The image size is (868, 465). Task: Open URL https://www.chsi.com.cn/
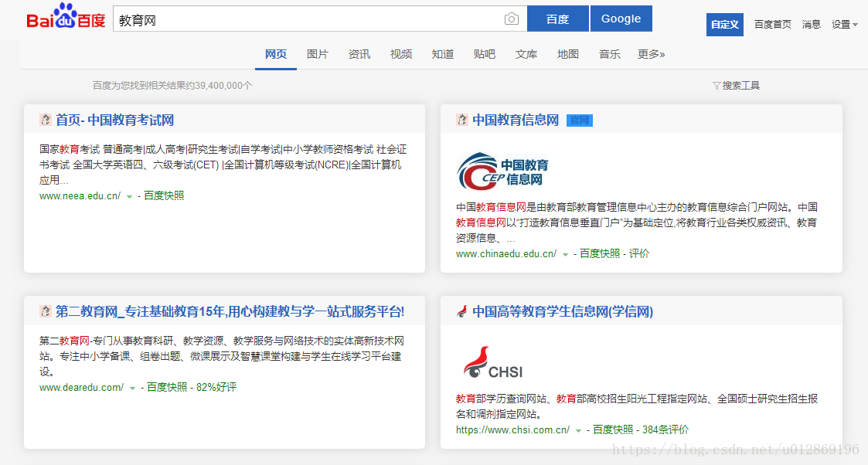(x=512, y=429)
